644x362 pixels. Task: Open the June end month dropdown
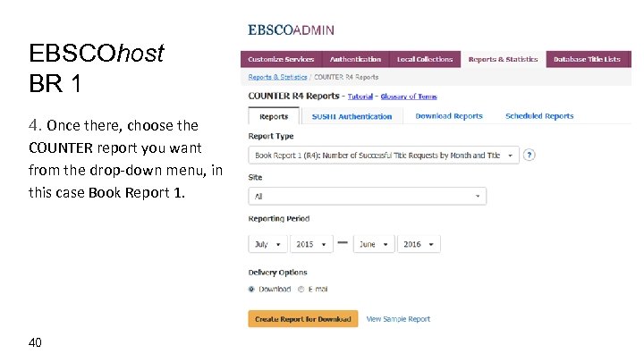point(373,244)
